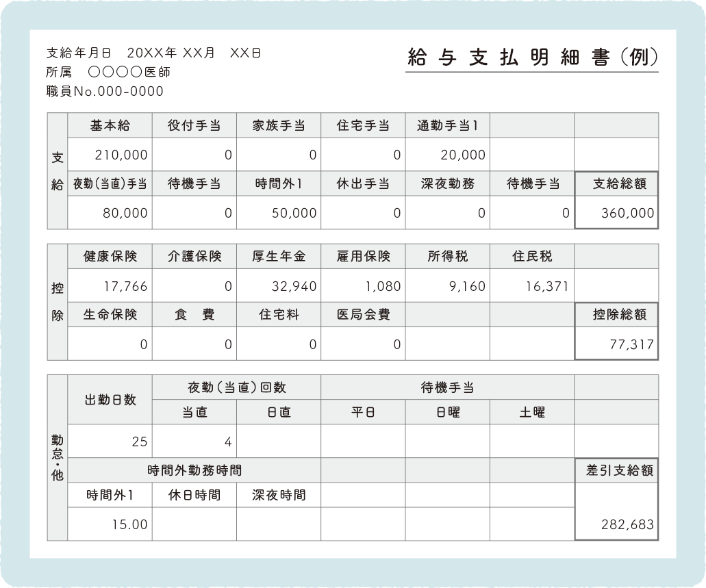Select the "平日" sub-header cell
This screenshot has width=706, height=588.
coord(363,412)
